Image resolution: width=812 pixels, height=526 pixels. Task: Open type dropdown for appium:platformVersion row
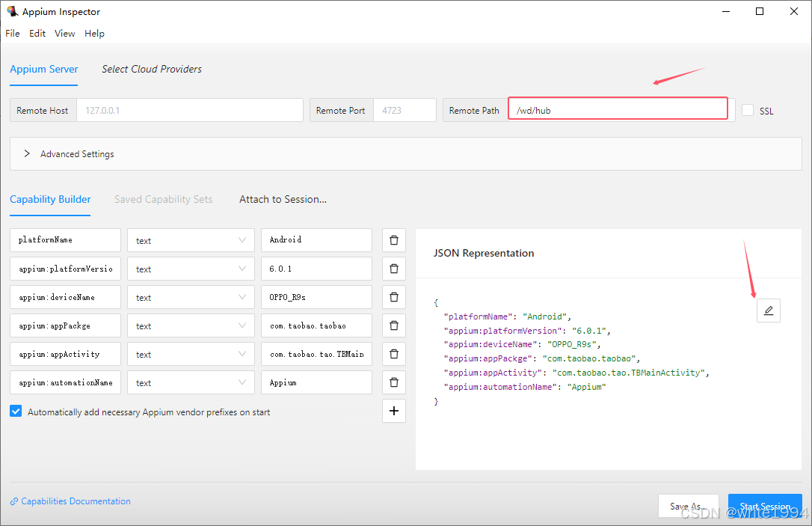pos(191,269)
